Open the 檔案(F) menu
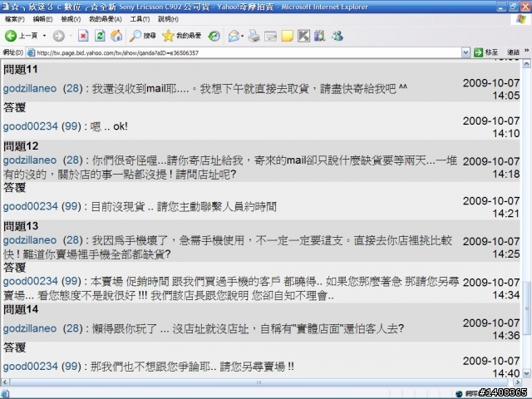Viewport: 532px width, 399px height. click(14, 19)
